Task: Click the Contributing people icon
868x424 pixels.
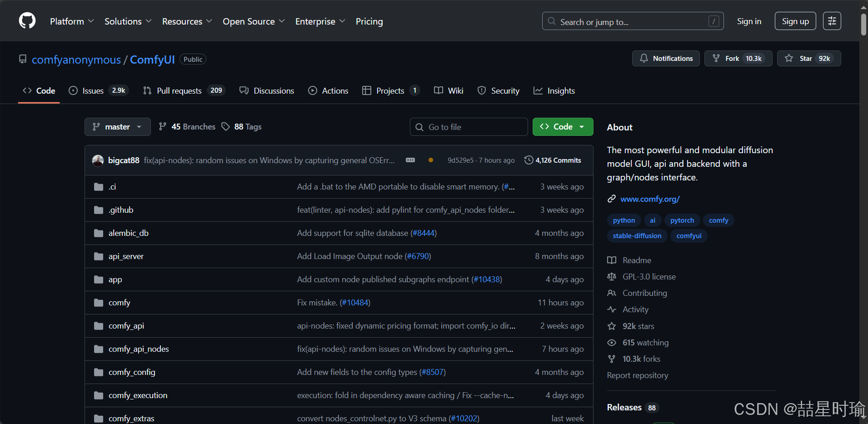Action: coord(612,293)
